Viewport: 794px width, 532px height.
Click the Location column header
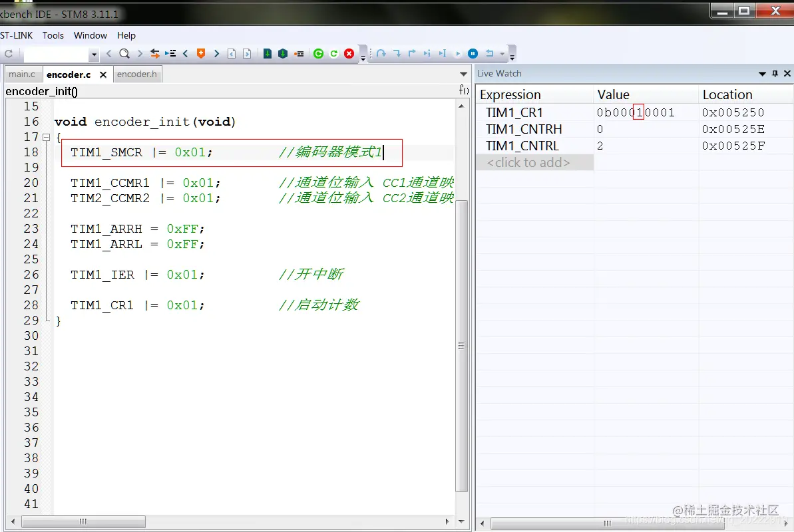pos(746,94)
